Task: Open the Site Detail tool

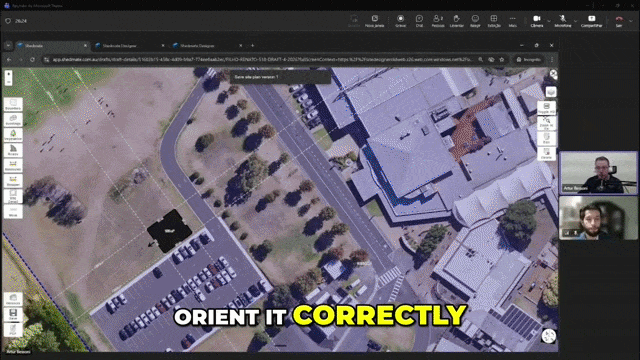Action: point(13,196)
